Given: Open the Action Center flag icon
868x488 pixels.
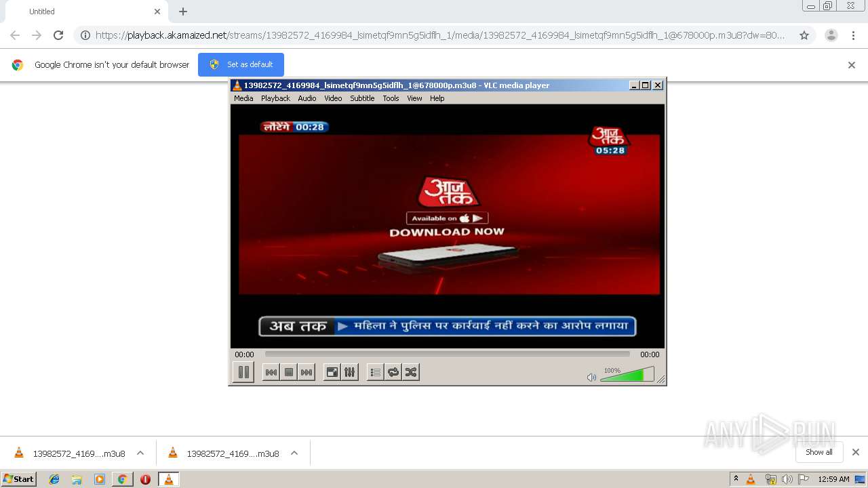Looking at the screenshot, I should (804, 479).
